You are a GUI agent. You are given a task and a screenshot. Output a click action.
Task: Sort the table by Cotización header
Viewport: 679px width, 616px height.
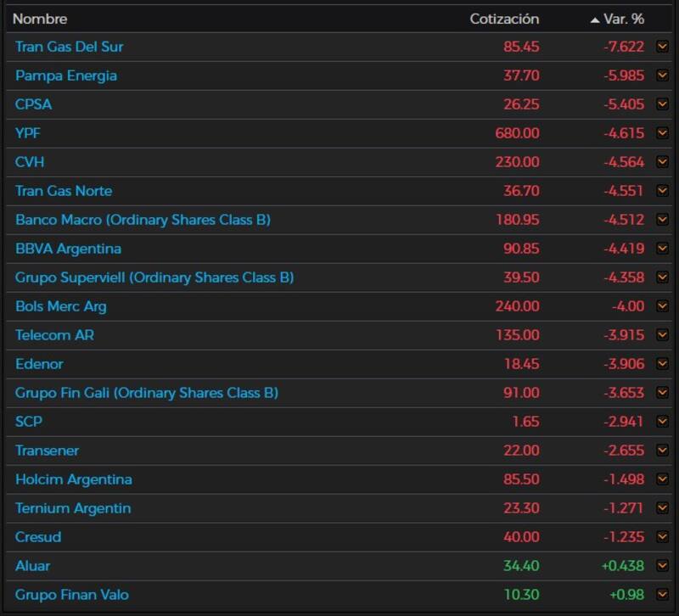(504, 19)
